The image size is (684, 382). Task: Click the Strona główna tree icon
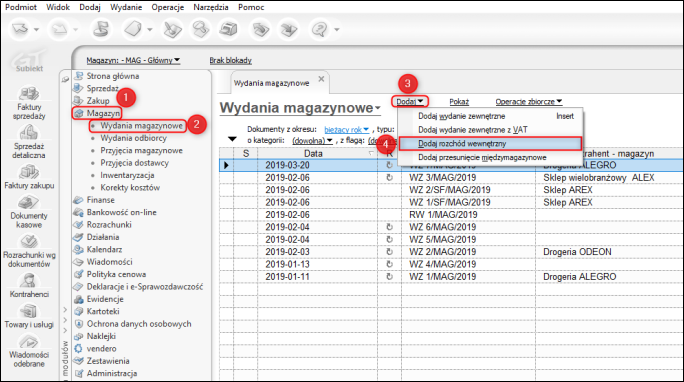[x=79, y=76]
